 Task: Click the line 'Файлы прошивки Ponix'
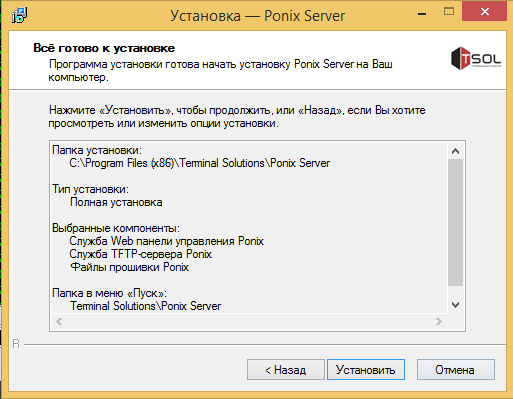(x=129, y=267)
